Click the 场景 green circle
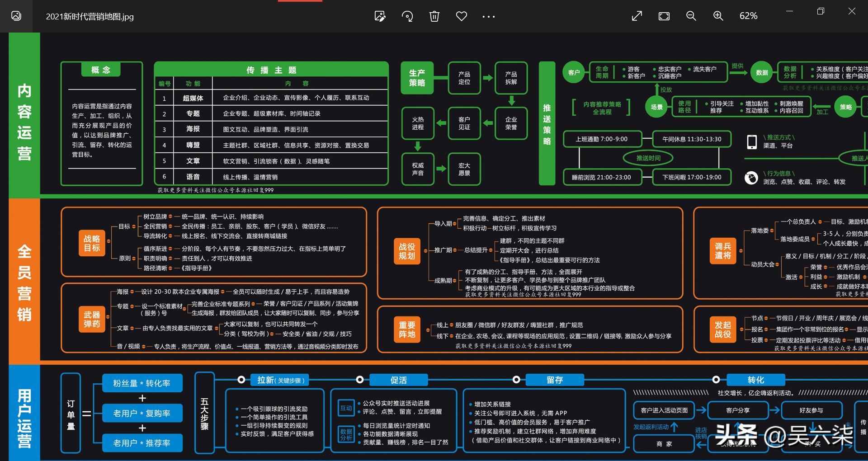Image resolution: width=868 pixels, height=461 pixels. coord(656,107)
